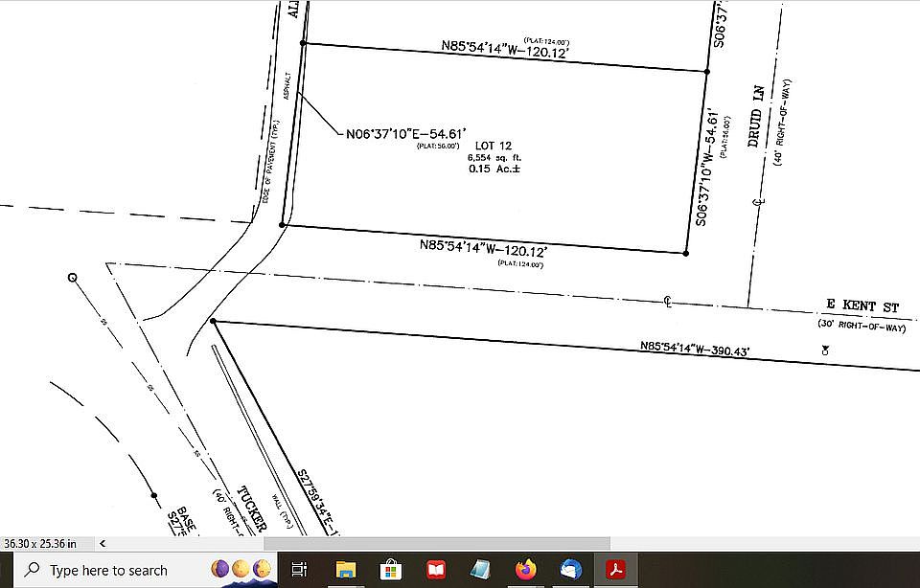Click the circle survey marker at far left

pos(72,278)
